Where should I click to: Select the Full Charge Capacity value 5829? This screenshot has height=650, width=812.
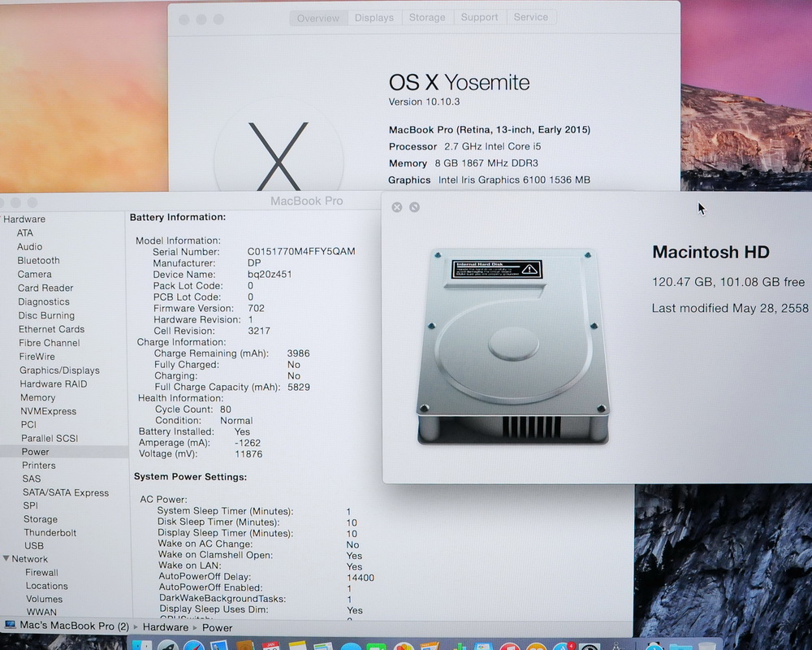pyautogui.click(x=299, y=388)
